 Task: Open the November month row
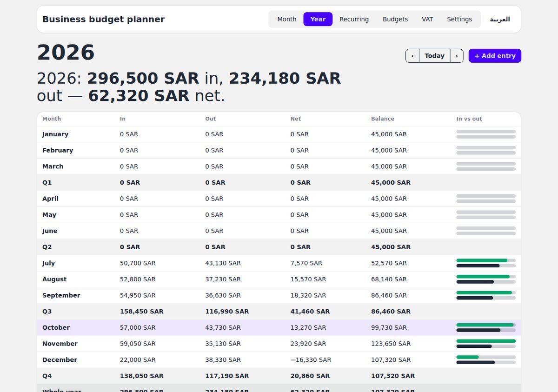point(279,344)
